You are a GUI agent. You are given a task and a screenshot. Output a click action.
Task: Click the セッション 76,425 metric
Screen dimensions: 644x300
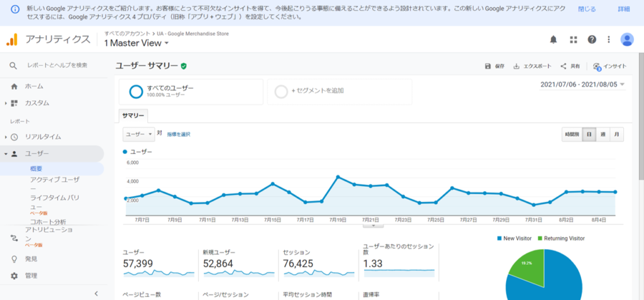tap(319, 264)
